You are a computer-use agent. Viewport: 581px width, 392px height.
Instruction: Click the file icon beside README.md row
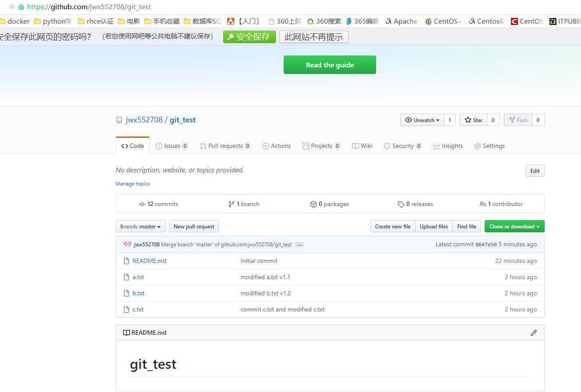tap(127, 261)
